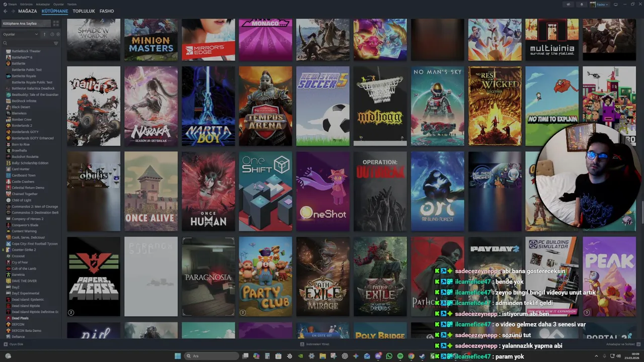
Task: Open the Party Club cover
Action: pos(266,277)
